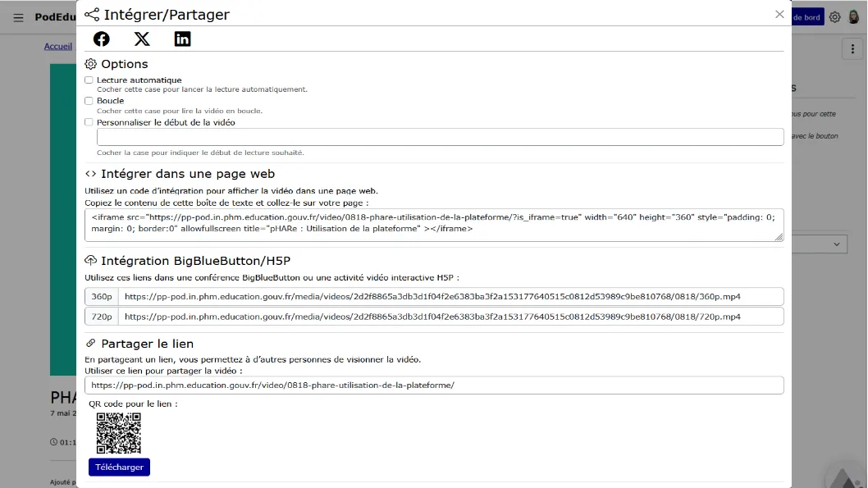Expand the dropdown behind the dialog
This screenshot has height=488, width=868.
(820, 244)
